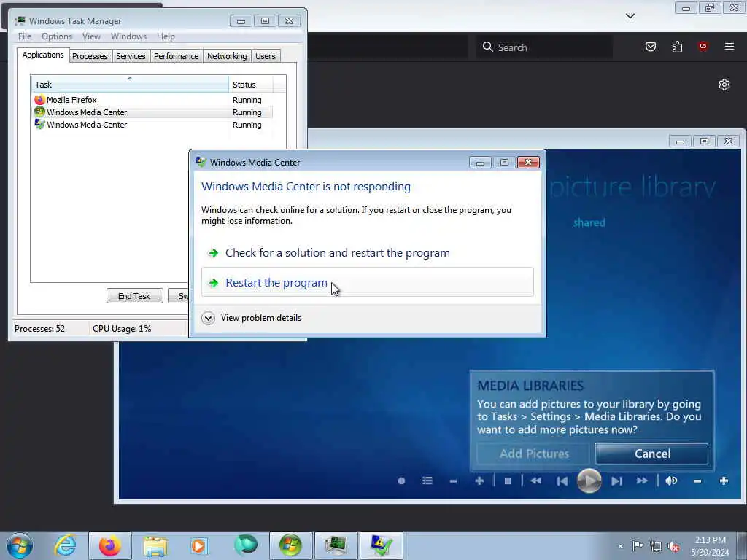Select the shared option in picture library
Viewport: 747px width, 560px height.
(589, 222)
